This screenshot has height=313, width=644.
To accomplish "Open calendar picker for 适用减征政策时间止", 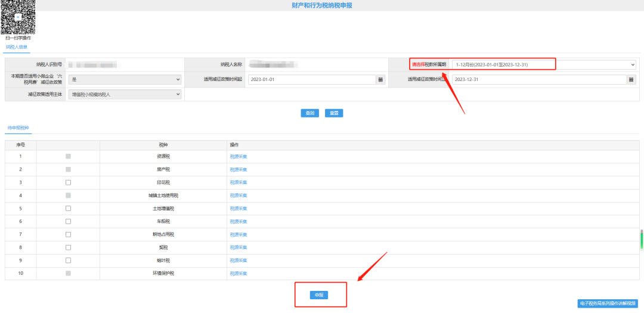I will tap(631, 79).
